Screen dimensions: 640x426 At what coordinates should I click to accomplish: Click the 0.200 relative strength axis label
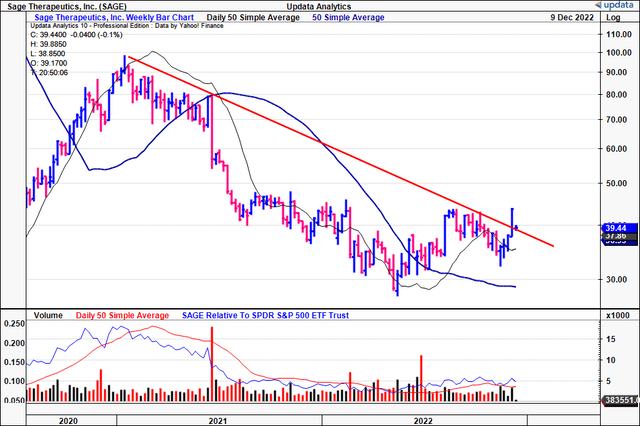(14, 343)
